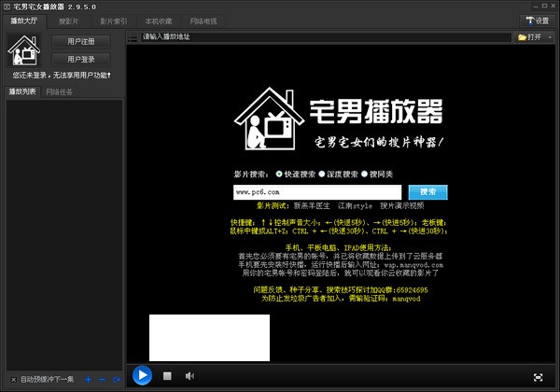Select 快速搜索 radio button
The height and width of the screenshot is (392, 560).
279,174
